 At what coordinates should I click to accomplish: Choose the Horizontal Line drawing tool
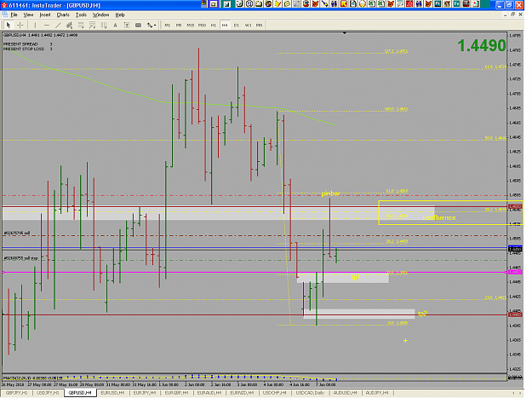[47, 25]
